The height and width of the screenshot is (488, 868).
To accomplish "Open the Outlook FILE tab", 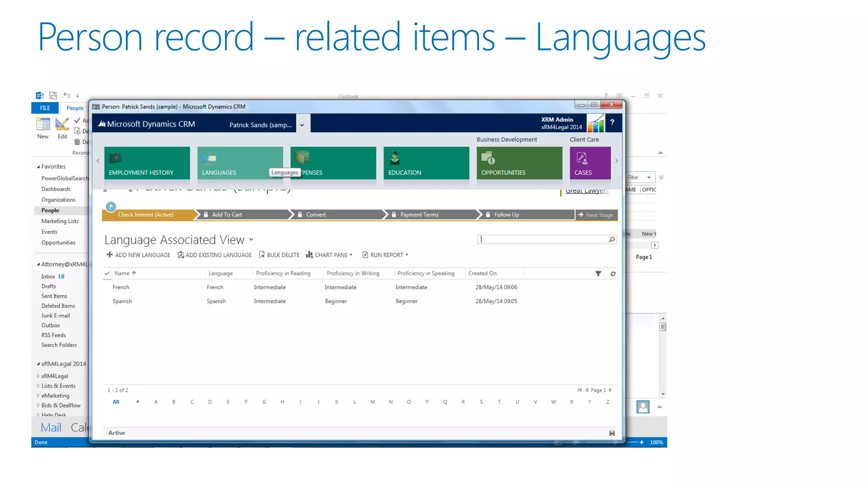I will click(x=45, y=108).
